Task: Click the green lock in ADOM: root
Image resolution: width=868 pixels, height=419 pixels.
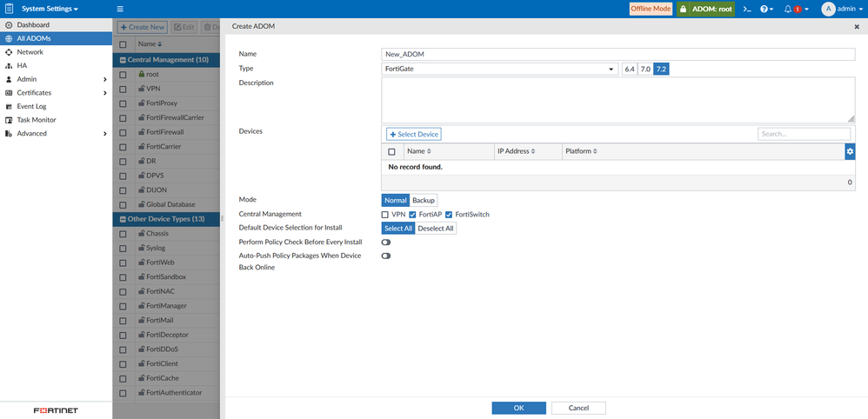Action: coord(683,9)
